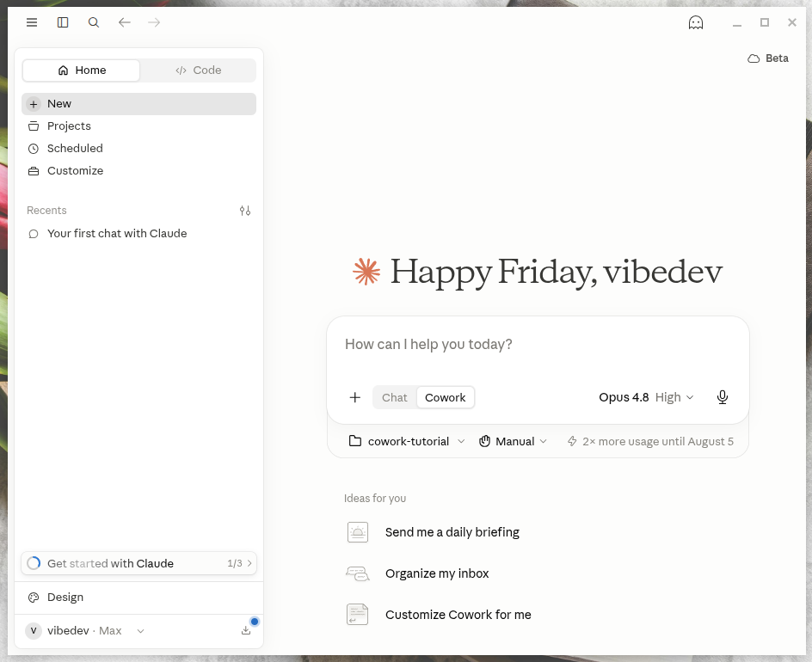This screenshot has height=662, width=812.
Task: Click the vibedev 'V' avatar
Action: pos(34,630)
